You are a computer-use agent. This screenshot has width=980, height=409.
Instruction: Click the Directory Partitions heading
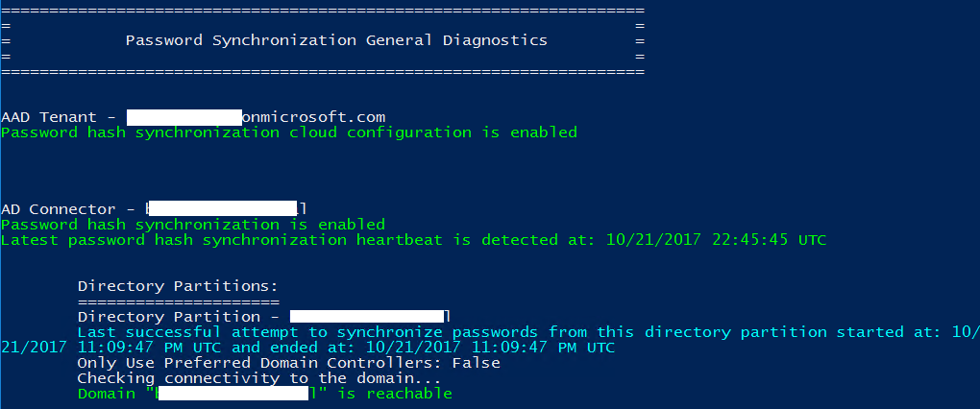point(178,286)
